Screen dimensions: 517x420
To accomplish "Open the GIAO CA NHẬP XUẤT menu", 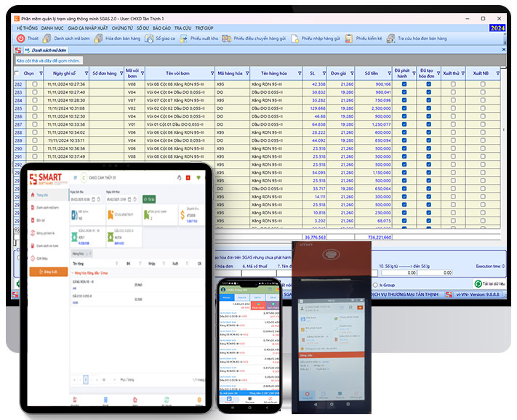I will pyautogui.click(x=88, y=28).
